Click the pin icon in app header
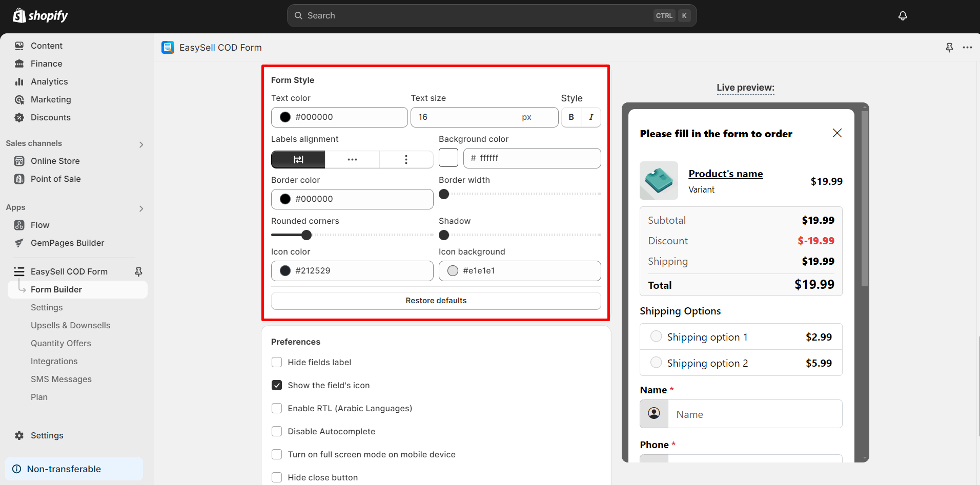This screenshot has height=485, width=980. coord(949,48)
